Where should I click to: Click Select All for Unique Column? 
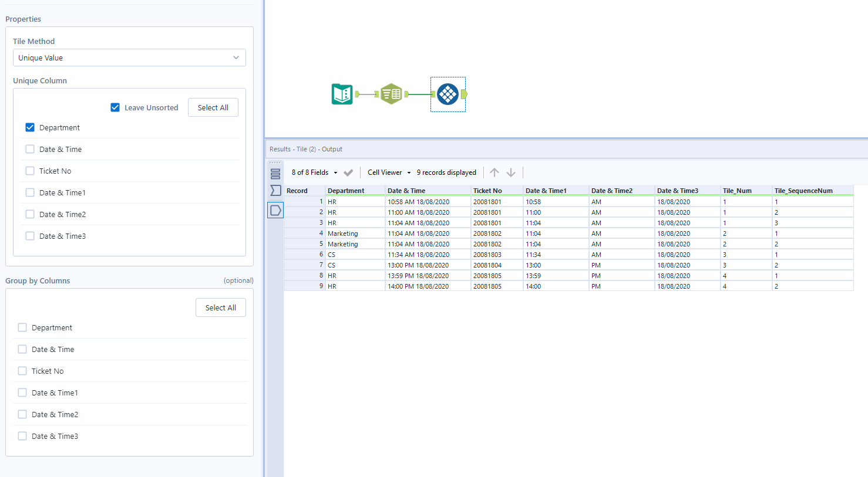(213, 107)
